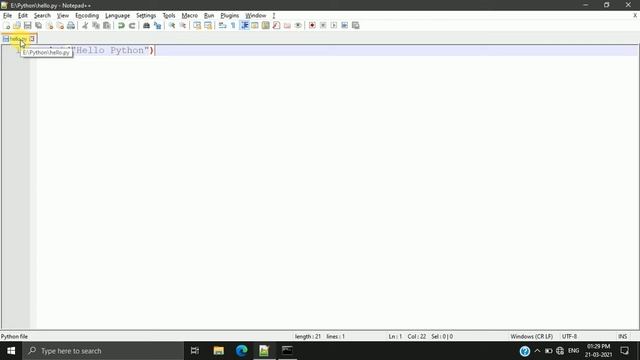The width and height of the screenshot is (640, 360).
Task: Open the Tools menu
Action: (x=169, y=16)
